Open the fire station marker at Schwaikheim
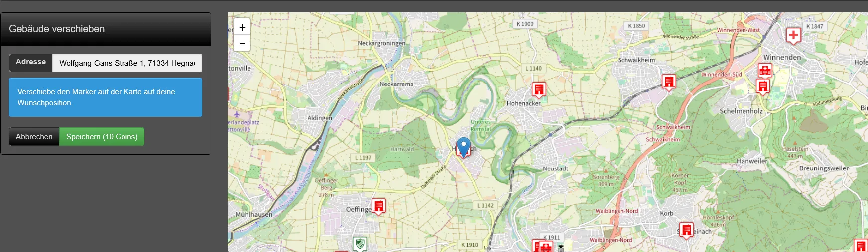The height and width of the screenshot is (252, 868). pyautogui.click(x=669, y=82)
